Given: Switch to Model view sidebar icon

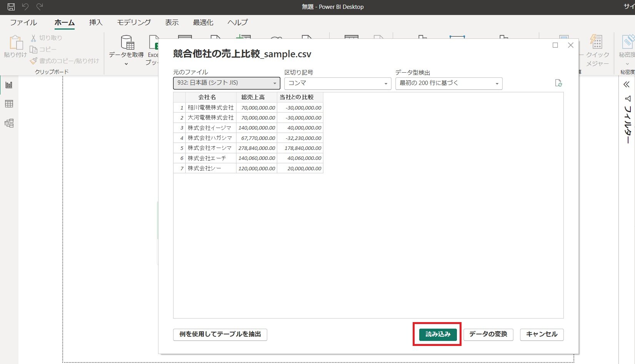Looking at the screenshot, I should tap(9, 123).
